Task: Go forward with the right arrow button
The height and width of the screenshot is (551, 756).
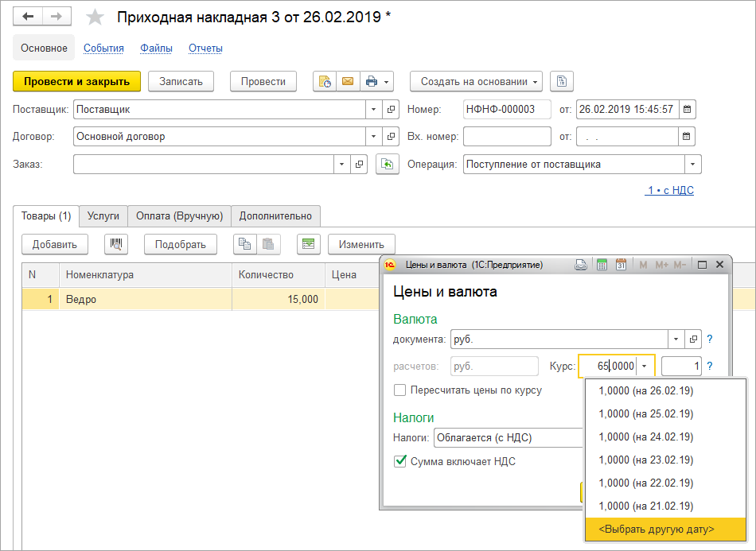Action: [57, 17]
